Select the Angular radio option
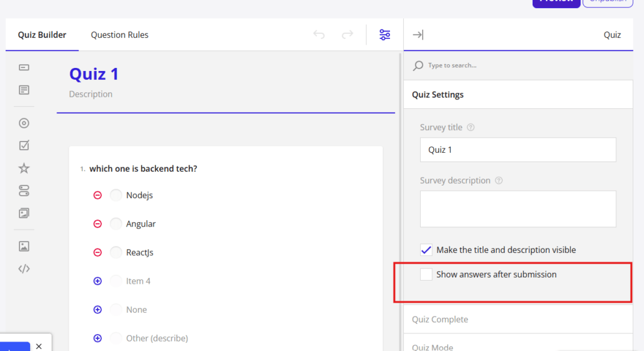 click(116, 224)
